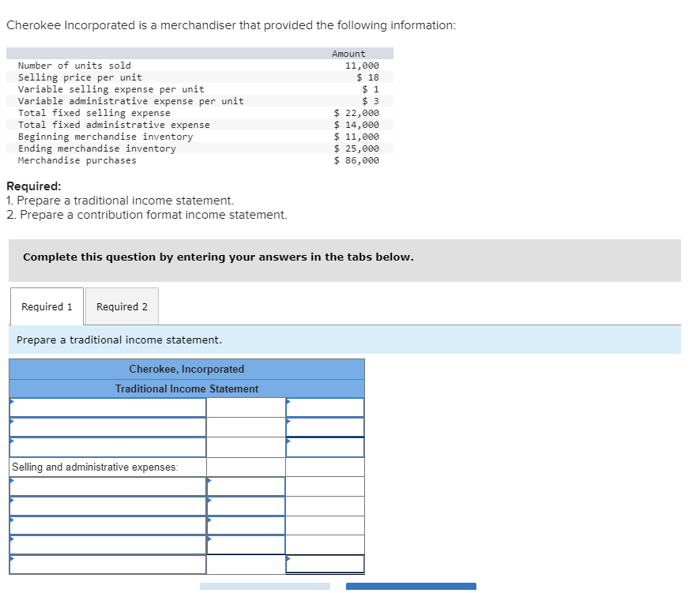700x593 pixels.
Task: Click third middle-column amount field below Selling and administrative expenses
Action: pyautogui.click(x=246, y=526)
